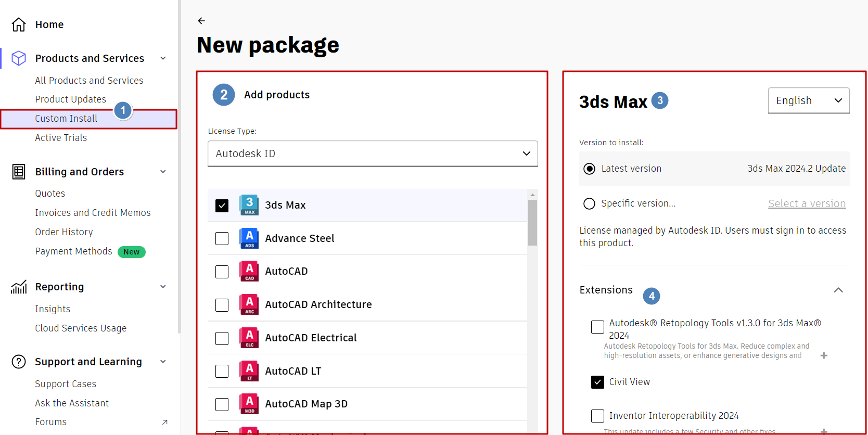Uncheck the Civil View extension
This screenshot has width=868, height=435.
tap(598, 382)
